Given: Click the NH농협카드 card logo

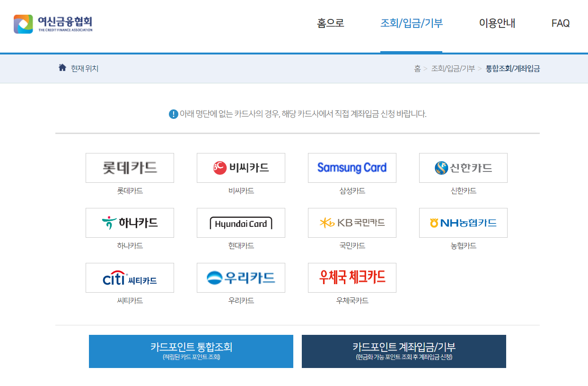Looking at the screenshot, I should [x=463, y=223].
